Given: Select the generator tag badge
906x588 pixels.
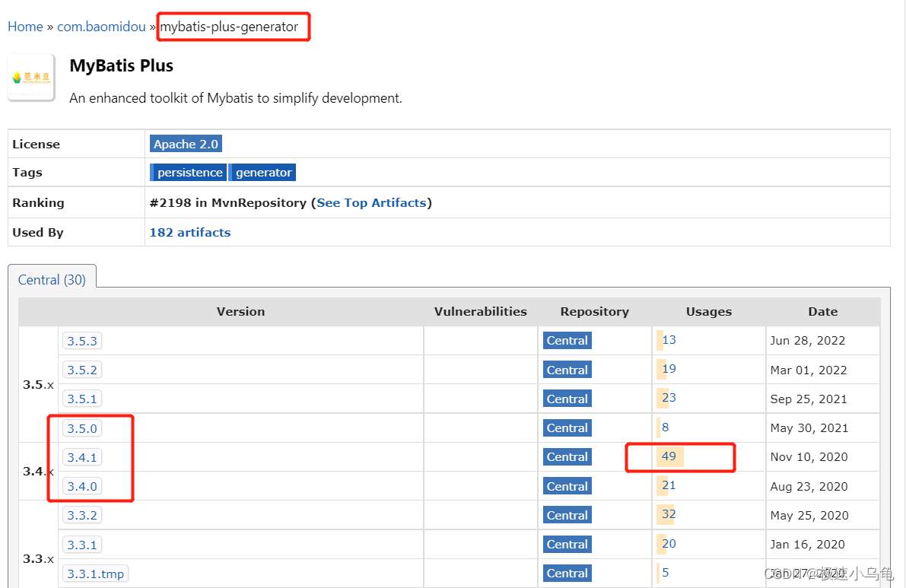Looking at the screenshot, I should tap(262, 172).
